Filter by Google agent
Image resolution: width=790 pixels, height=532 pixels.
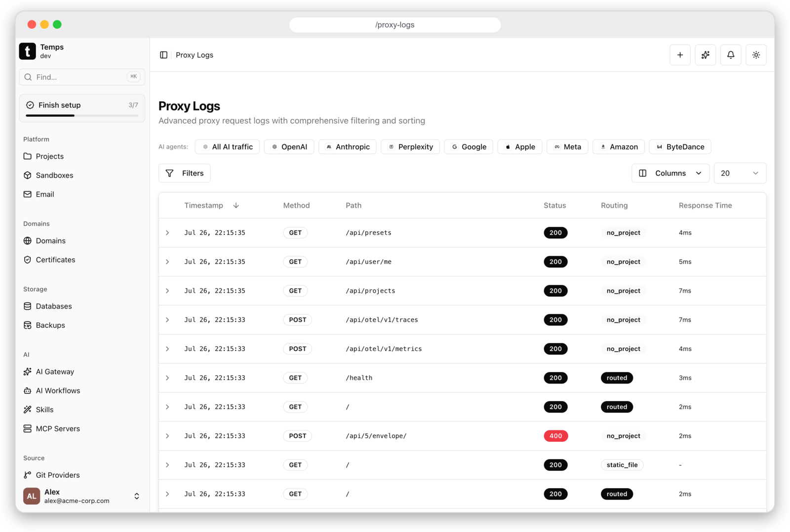point(469,147)
